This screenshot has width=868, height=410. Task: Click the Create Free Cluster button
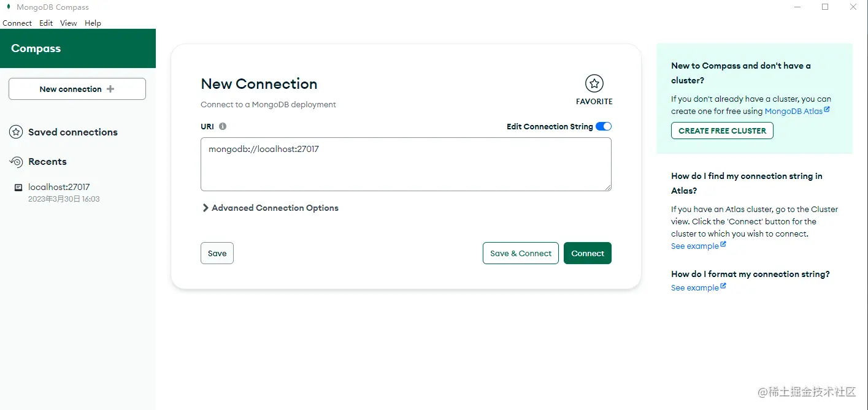(x=722, y=131)
